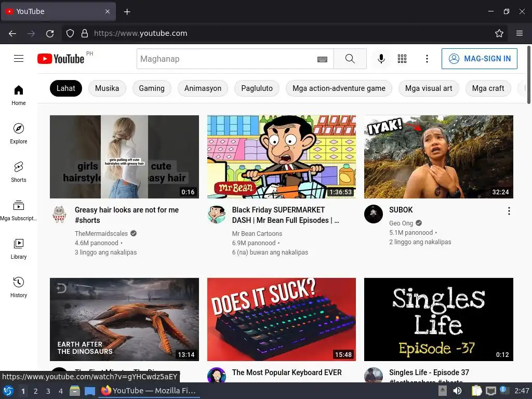Click the taskbar volume speaker icon
532x399 pixels.
click(x=457, y=391)
